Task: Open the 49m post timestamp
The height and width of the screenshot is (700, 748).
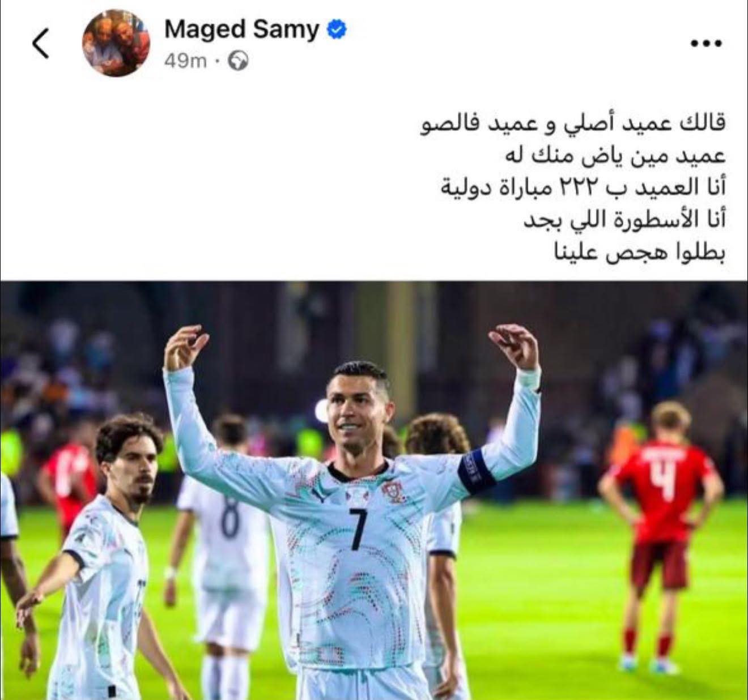Action: (185, 61)
